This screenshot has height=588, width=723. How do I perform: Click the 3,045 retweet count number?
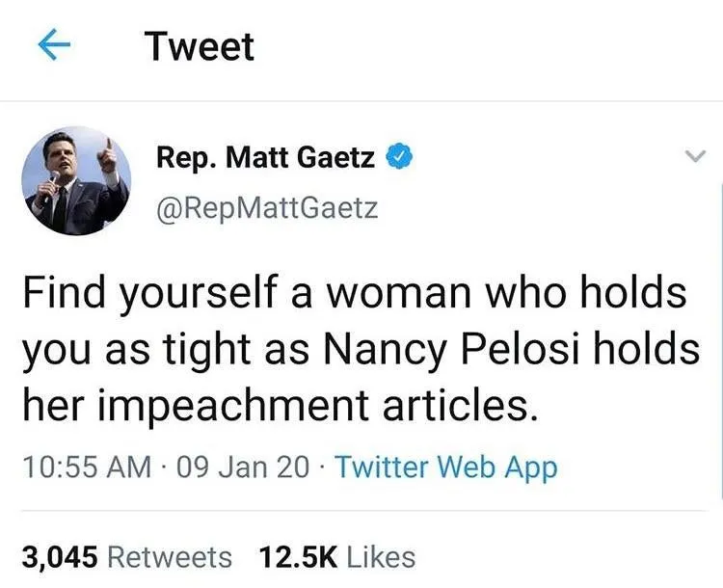tap(61, 556)
